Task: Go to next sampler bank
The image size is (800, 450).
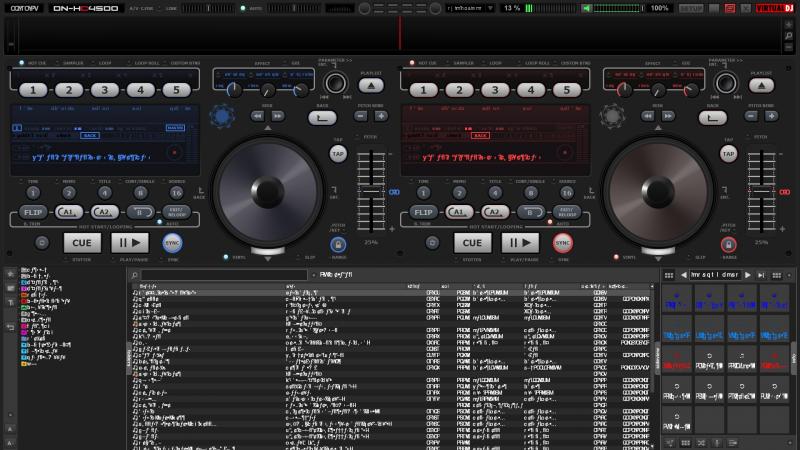Action: [x=747, y=275]
